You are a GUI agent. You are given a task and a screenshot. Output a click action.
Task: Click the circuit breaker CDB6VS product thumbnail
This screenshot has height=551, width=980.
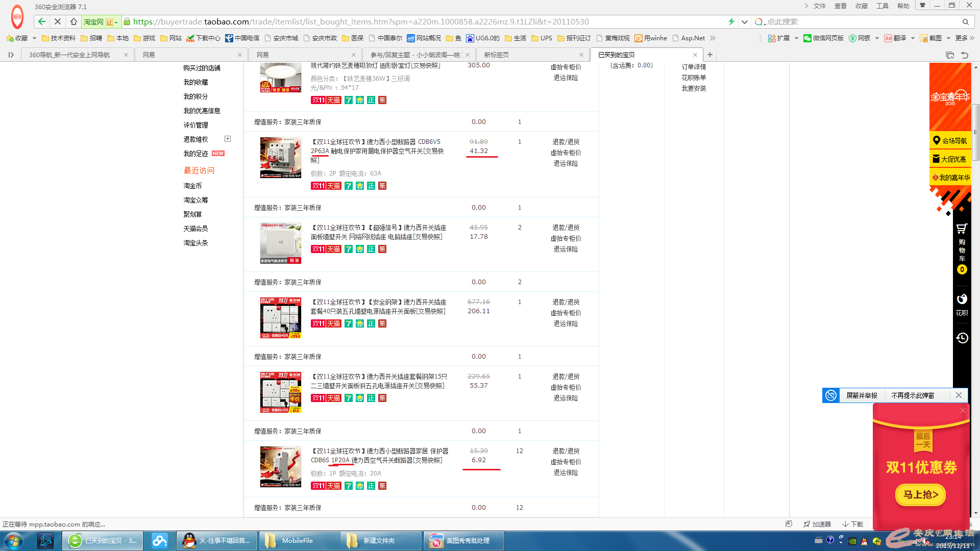[x=280, y=158]
